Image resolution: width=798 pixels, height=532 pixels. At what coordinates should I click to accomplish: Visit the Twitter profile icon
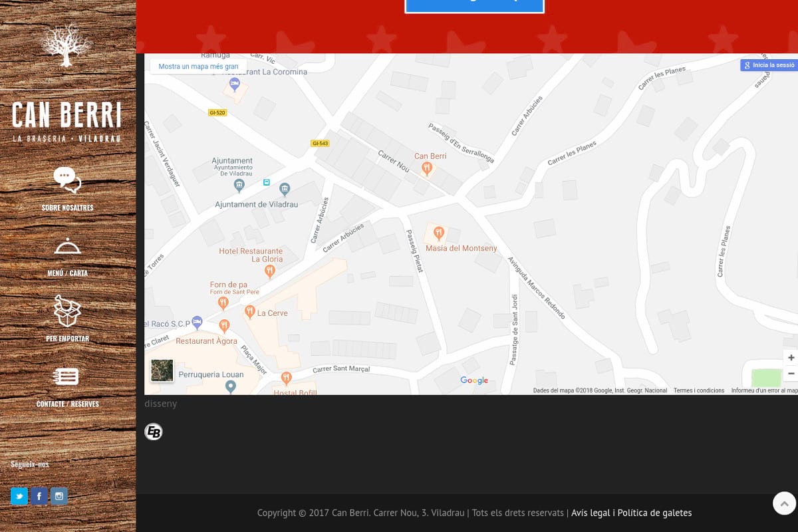[x=19, y=496]
